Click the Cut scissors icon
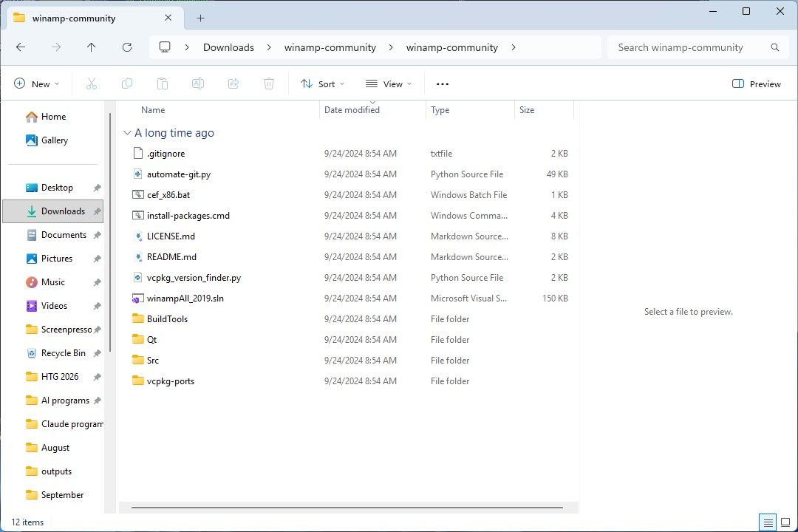This screenshot has width=798, height=532. (92, 84)
